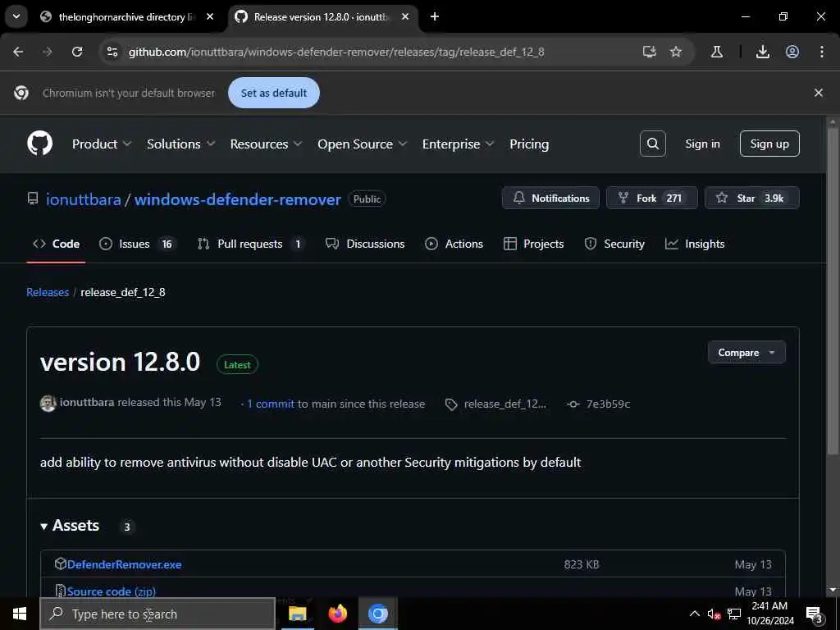The height and width of the screenshot is (630, 840).
Task: Open 1 commit link since release
Action: click(x=271, y=404)
